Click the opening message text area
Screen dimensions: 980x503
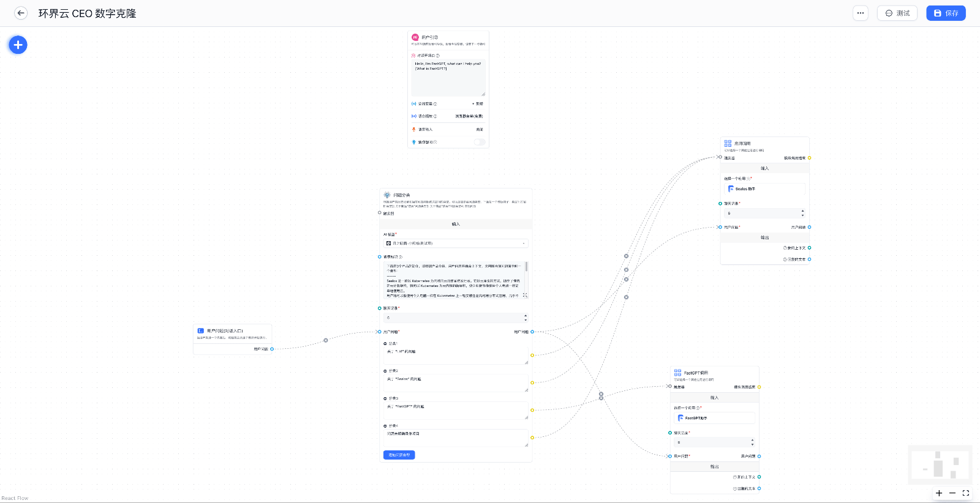(x=448, y=78)
